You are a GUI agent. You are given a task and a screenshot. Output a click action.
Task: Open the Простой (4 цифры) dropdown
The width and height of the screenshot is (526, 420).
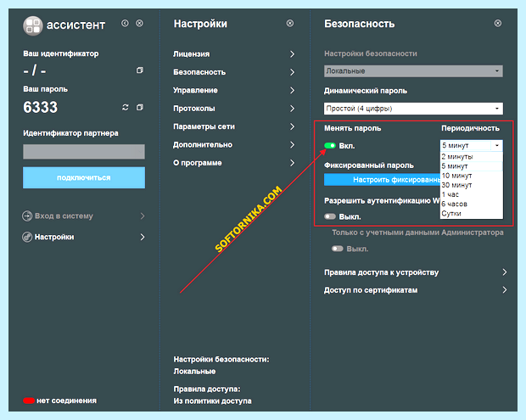tap(413, 109)
